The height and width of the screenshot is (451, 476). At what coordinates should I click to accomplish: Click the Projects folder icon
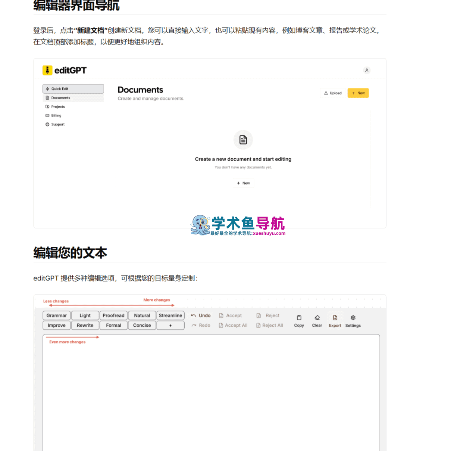[47, 107]
